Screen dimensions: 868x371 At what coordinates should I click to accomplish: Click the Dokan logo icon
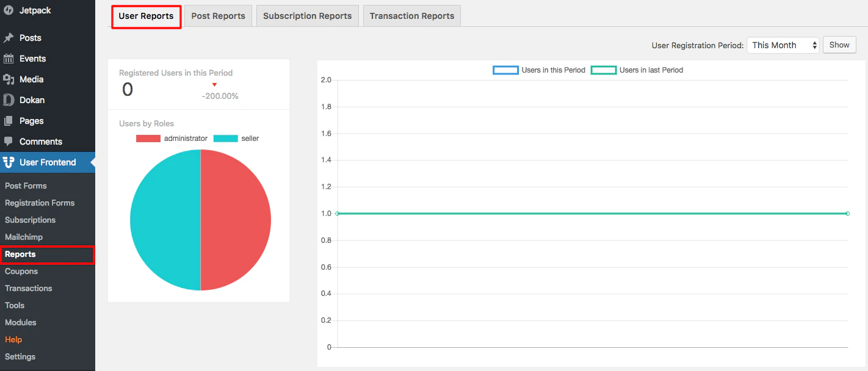9,100
